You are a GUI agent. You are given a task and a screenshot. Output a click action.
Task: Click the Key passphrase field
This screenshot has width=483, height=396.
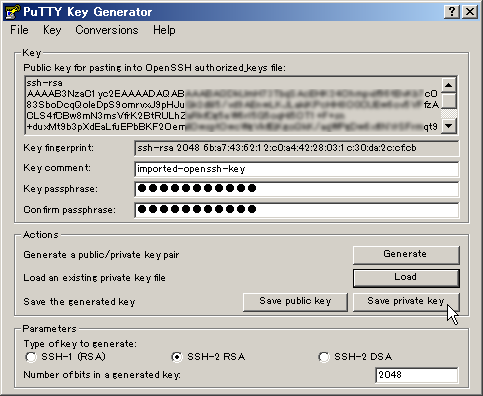click(x=297, y=189)
